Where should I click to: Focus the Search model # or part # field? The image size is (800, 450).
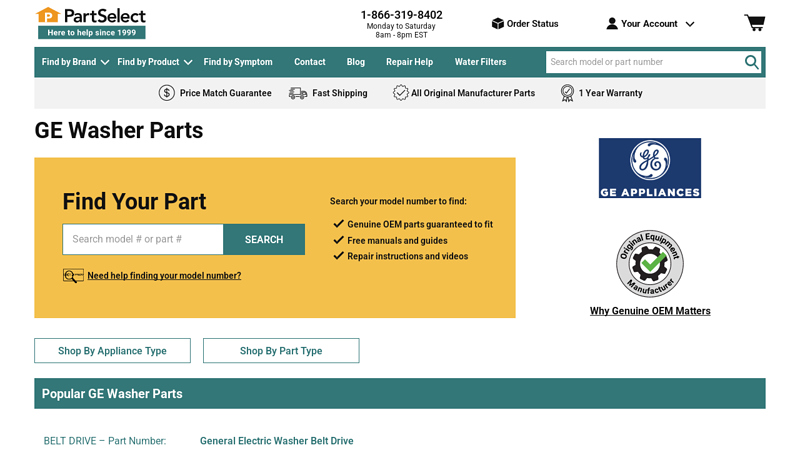[143, 240]
